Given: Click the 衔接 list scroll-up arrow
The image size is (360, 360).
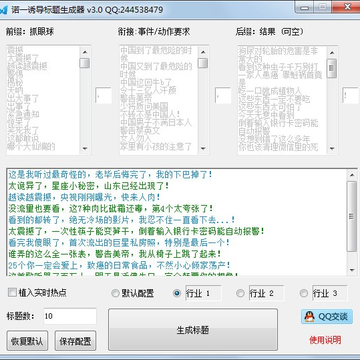Looking at the screenshot, I should pyautogui.click(x=202, y=52).
